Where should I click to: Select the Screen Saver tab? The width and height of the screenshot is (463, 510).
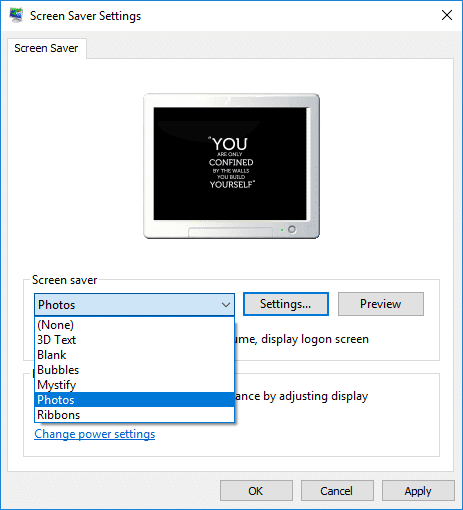pyautogui.click(x=46, y=48)
